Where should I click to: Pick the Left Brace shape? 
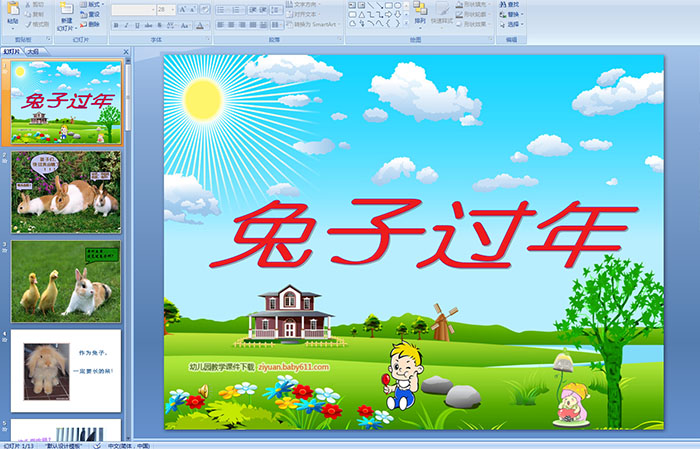tap(388, 23)
